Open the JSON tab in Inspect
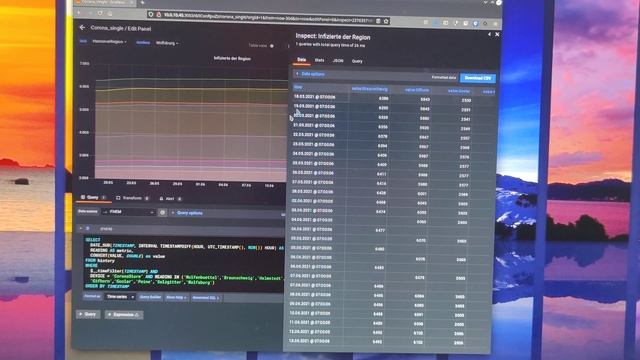Image resolution: width=640 pixels, height=360 pixels. pos(338,61)
